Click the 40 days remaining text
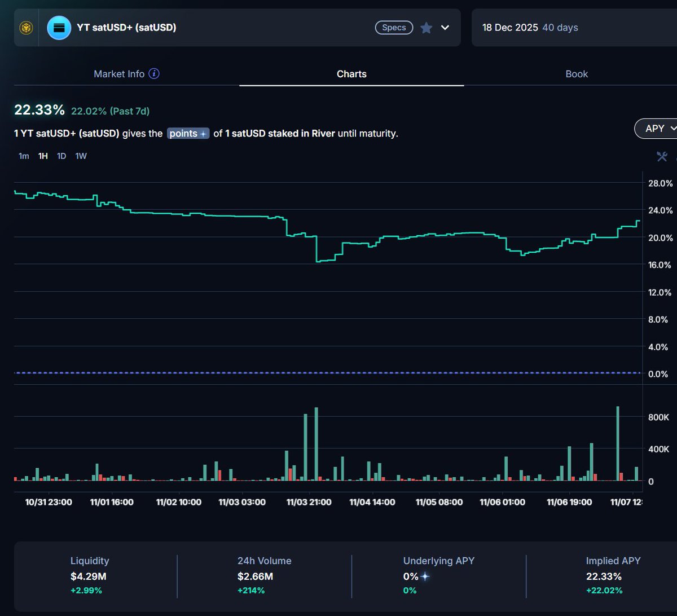 pyautogui.click(x=560, y=27)
